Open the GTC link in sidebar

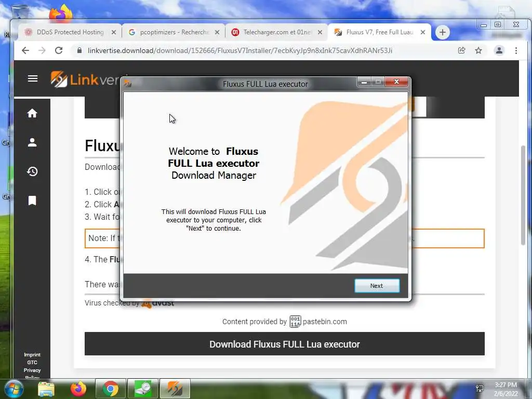click(x=32, y=362)
